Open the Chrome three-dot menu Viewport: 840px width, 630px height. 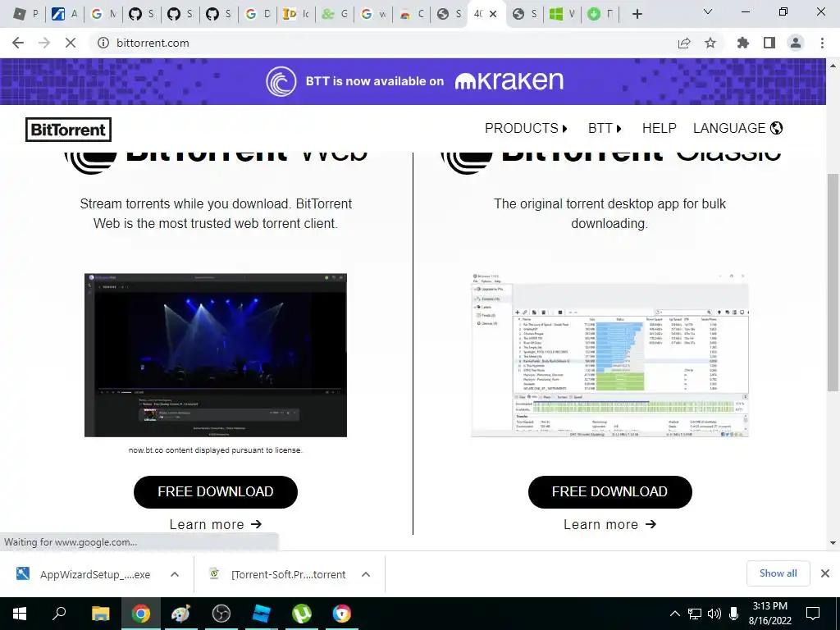(x=822, y=43)
